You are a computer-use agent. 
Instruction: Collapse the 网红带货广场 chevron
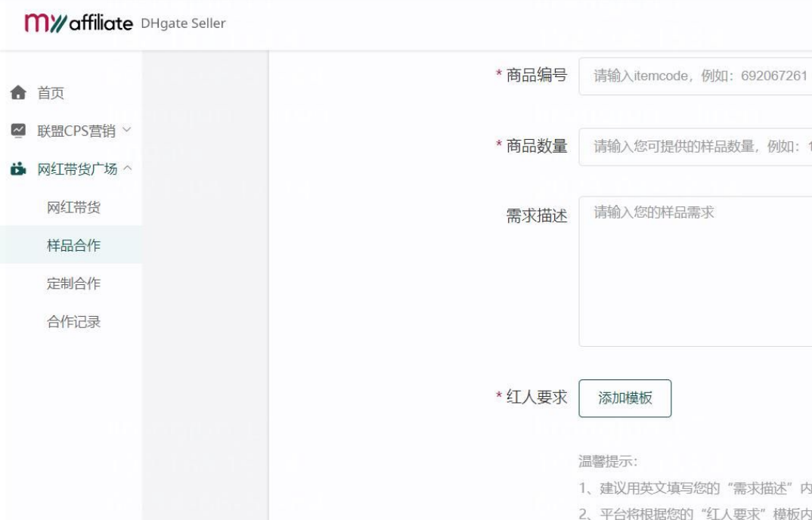[x=127, y=168]
